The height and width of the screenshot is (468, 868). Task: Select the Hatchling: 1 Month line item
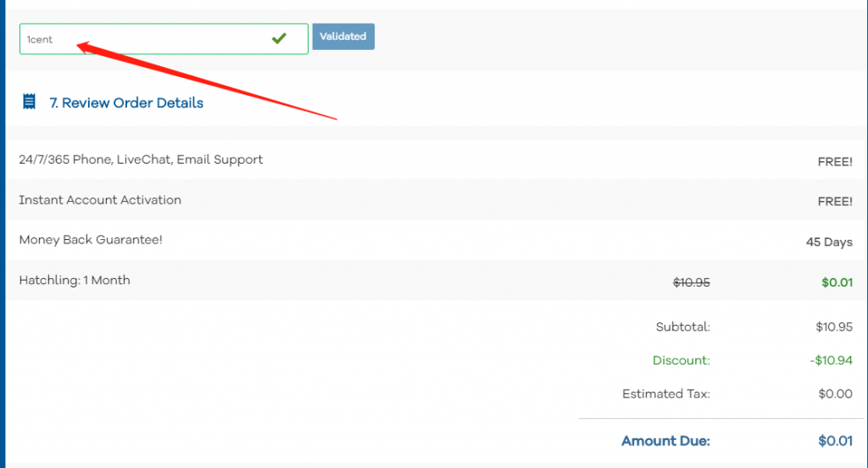(x=75, y=280)
